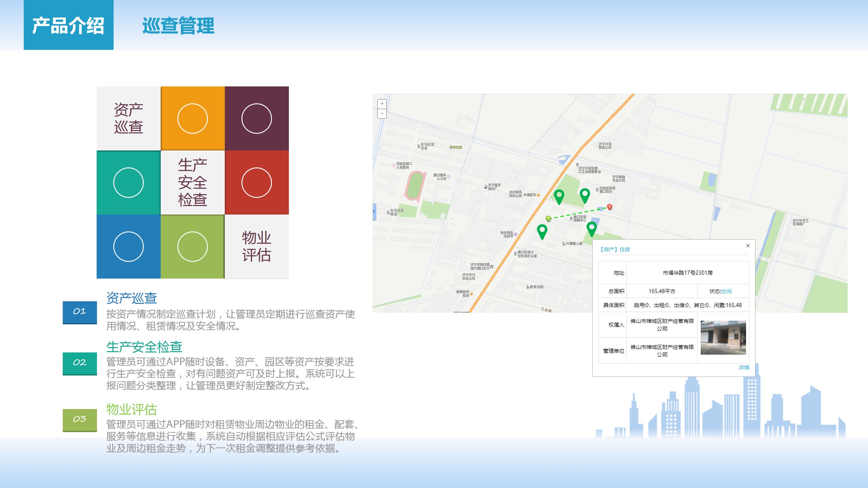
Task: Select the 物业评估 grid tile
Action: tap(257, 246)
